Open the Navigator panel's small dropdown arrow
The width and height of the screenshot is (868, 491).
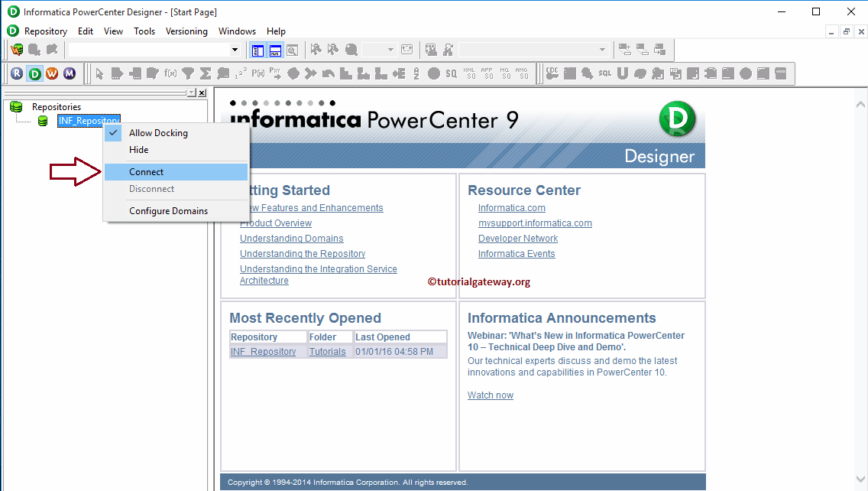pyautogui.click(x=191, y=93)
